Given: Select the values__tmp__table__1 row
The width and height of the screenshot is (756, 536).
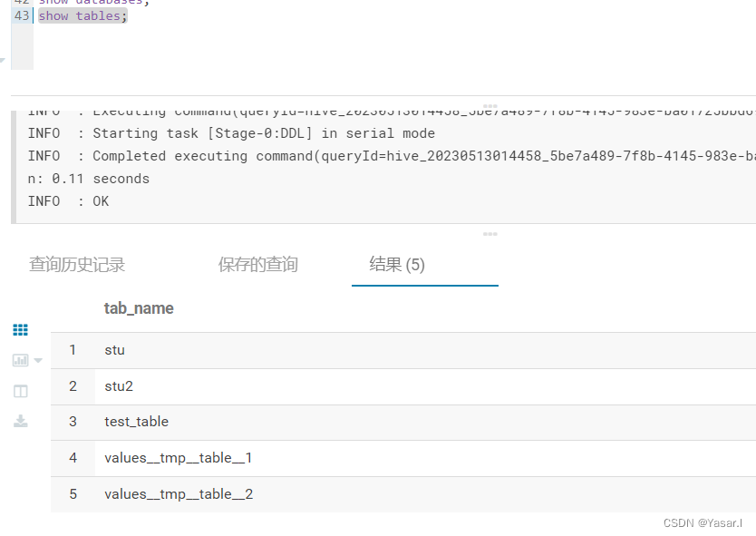Looking at the screenshot, I should 403,458.
